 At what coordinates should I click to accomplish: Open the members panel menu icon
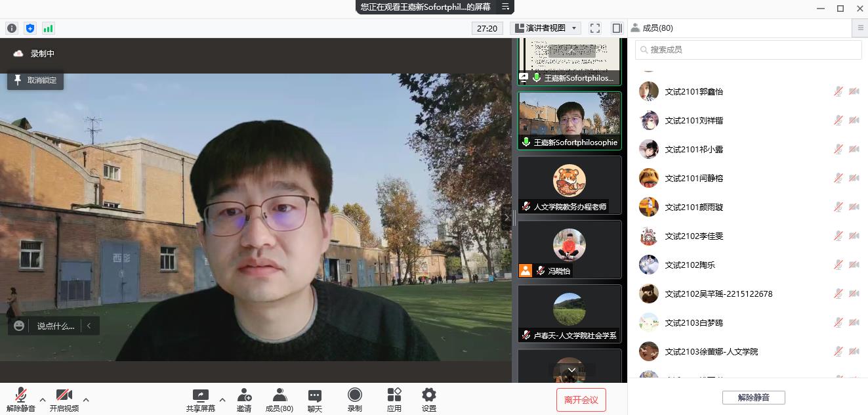click(861, 28)
